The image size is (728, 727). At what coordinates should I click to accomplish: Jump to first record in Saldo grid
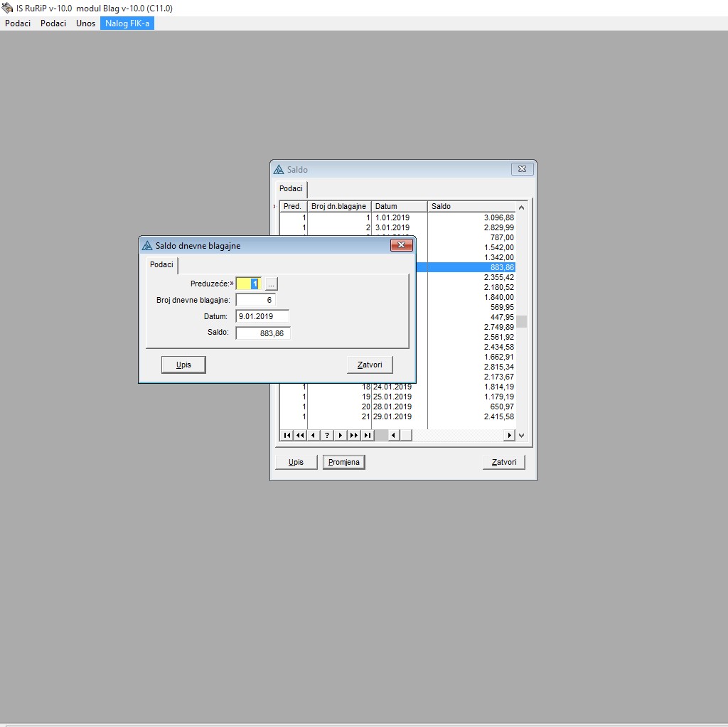[x=287, y=435]
